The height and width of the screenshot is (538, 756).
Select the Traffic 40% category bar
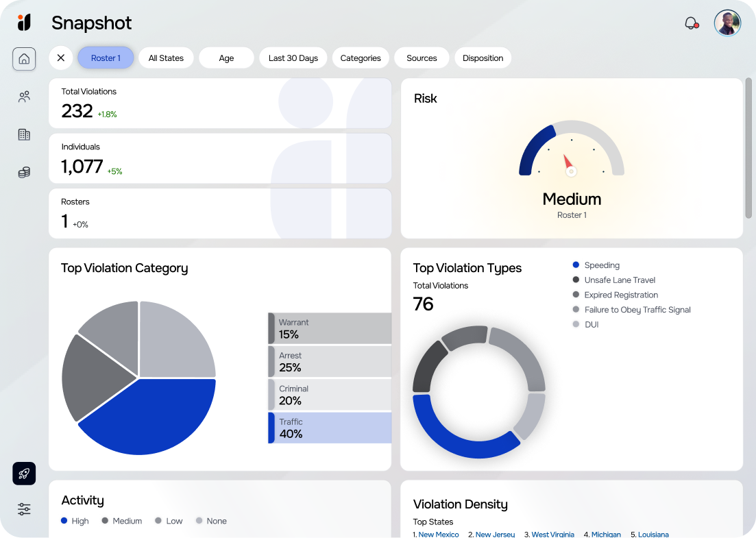(x=330, y=428)
